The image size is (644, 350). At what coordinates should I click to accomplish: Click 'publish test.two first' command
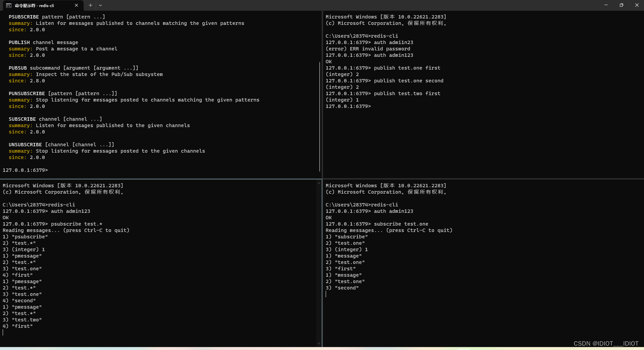(x=407, y=93)
